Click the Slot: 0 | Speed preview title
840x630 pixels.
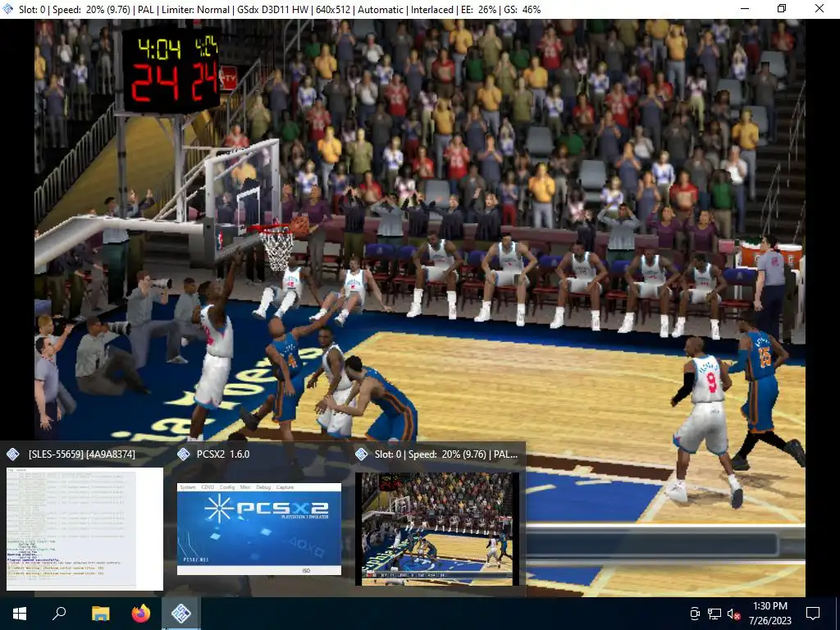pyautogui.click(x=445, y=454)
